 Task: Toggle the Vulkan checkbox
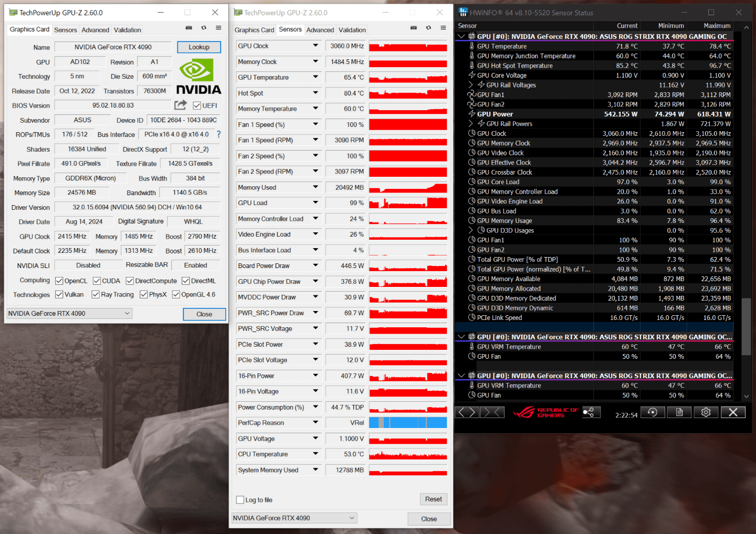(x=59, y=295)
